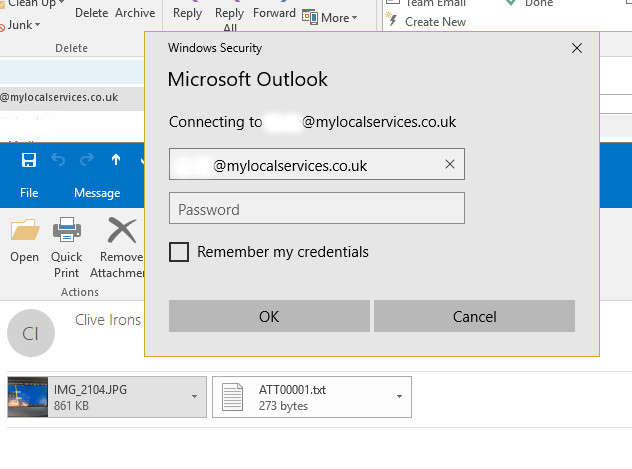Click the Team Email quick step

[435, 3]
